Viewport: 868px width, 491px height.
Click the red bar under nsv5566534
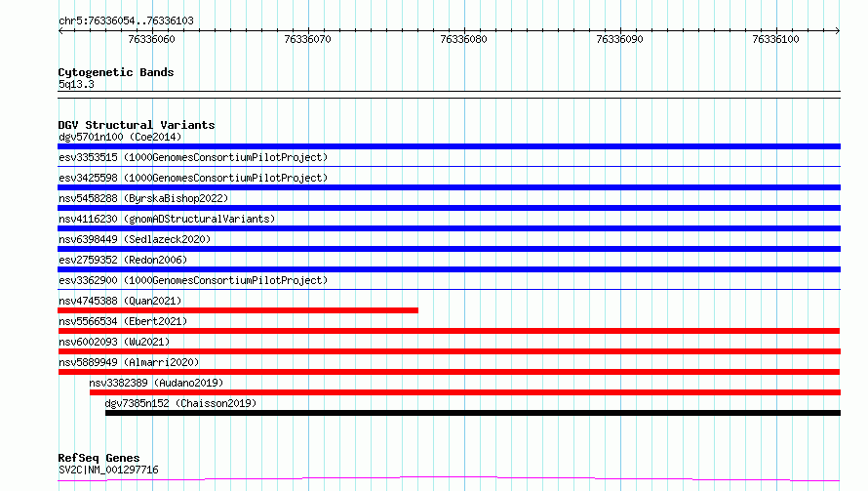click(x=449, y=331)
